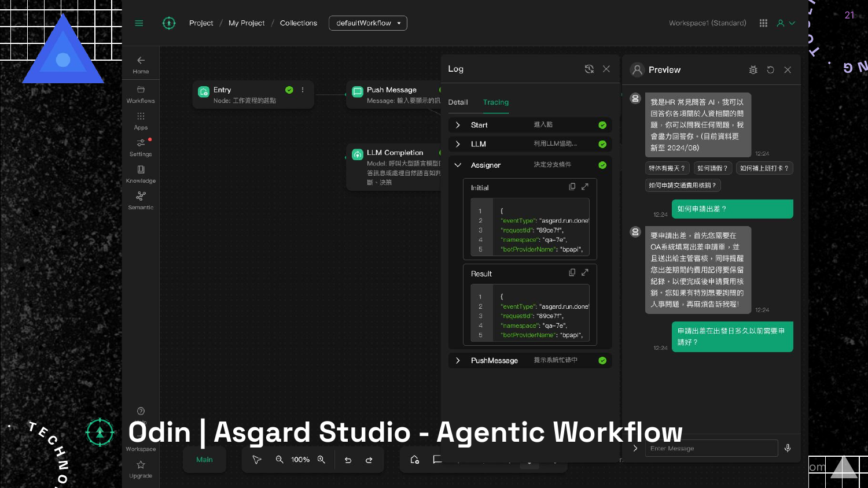Open Workspace1 (Standard) label

coord(708,23)
